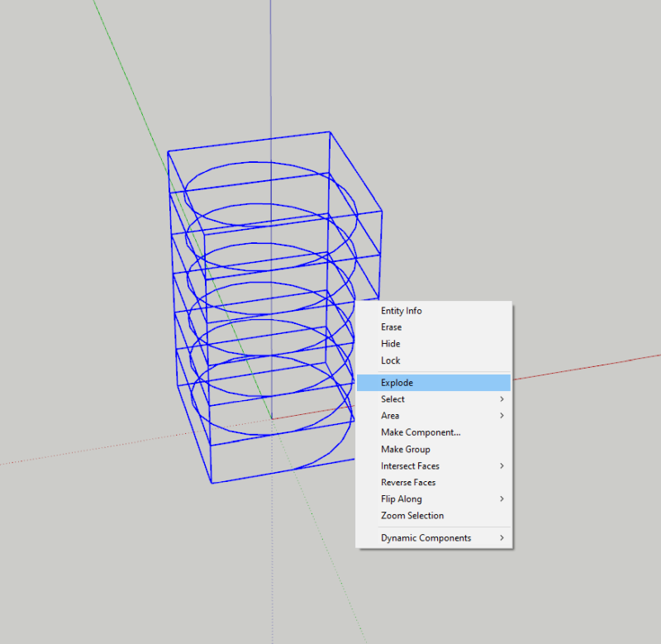Choose Make Component... from the menu
This screenshot has height=644, width=661.
(421, 432)
